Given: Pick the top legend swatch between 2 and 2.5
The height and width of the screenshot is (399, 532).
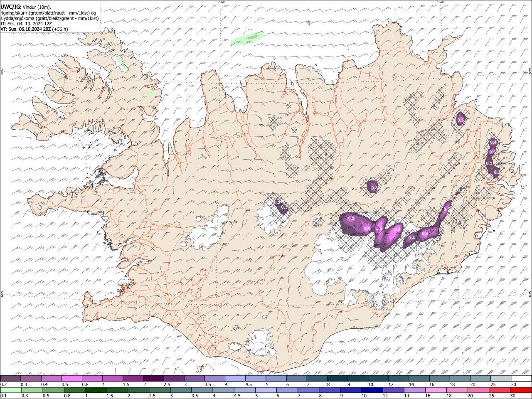Looking at the screenshot, I should click(x=153, y=378).
